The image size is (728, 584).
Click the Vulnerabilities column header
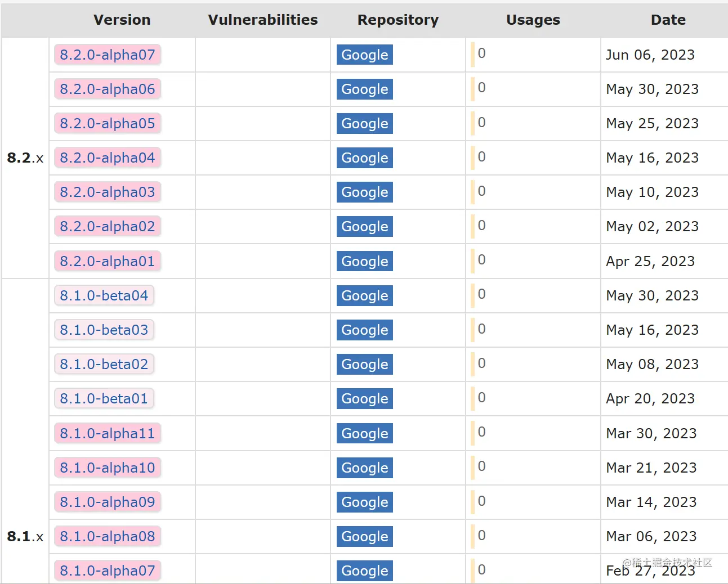click(x=263, y=20)
